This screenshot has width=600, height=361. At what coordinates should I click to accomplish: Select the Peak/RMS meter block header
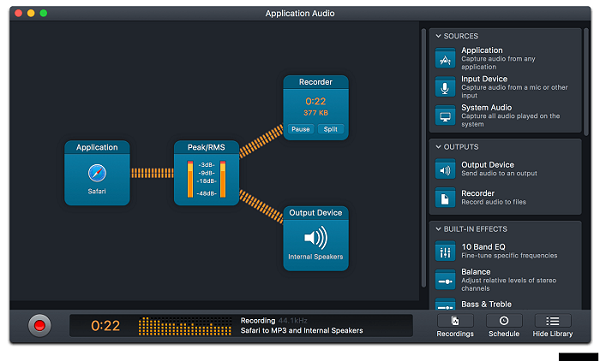pyautogui.click(x=206, y=147)
